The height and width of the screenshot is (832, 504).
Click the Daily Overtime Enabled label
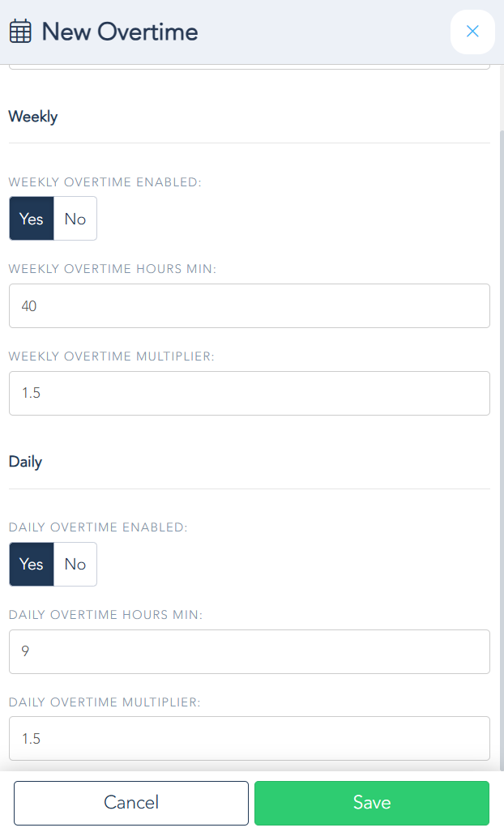click(x=98, y=527)
